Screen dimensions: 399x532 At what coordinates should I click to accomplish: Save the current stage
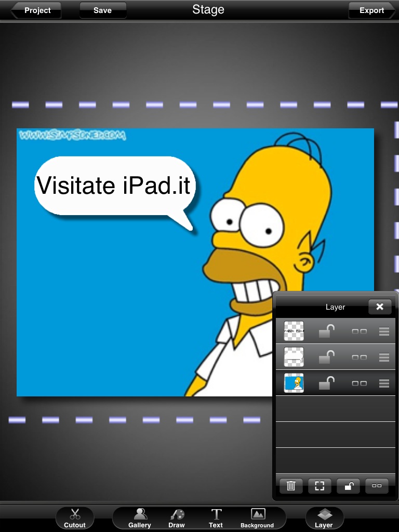tap(102, 10)
